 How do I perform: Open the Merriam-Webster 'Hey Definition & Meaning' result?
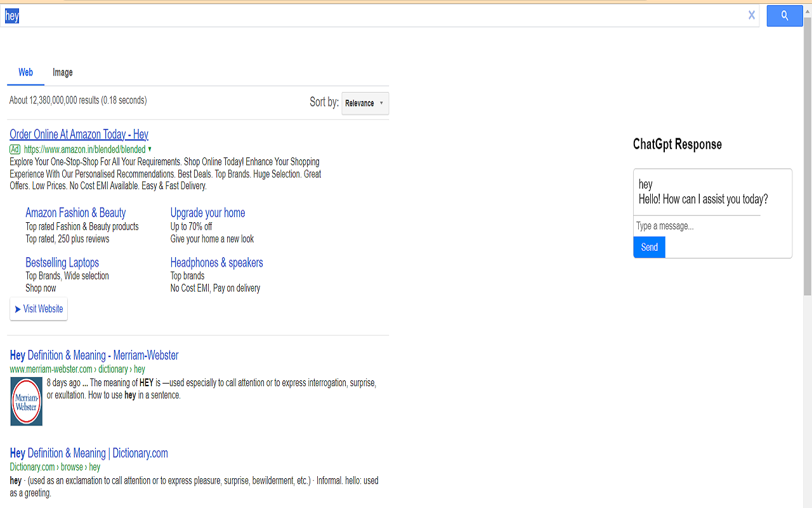[x=94, y=355]
